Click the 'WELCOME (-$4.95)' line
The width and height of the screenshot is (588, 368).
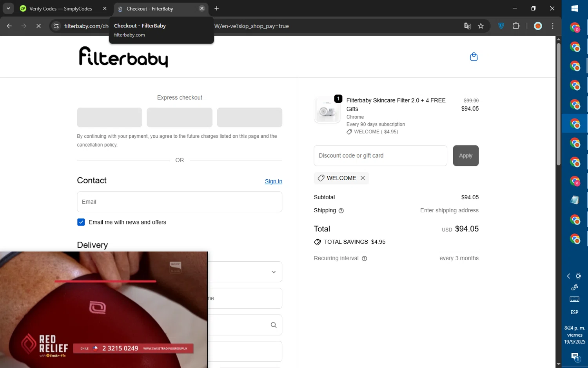pos(372,132)
